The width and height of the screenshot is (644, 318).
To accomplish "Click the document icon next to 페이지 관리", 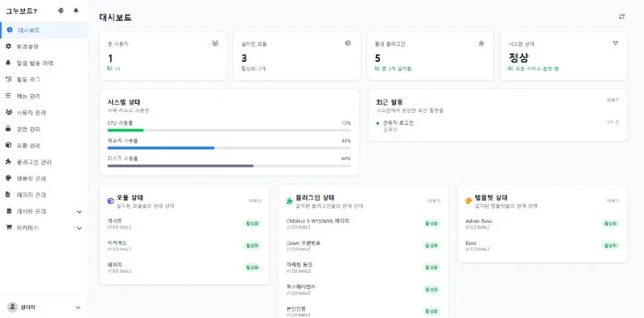I will (8, 195).
